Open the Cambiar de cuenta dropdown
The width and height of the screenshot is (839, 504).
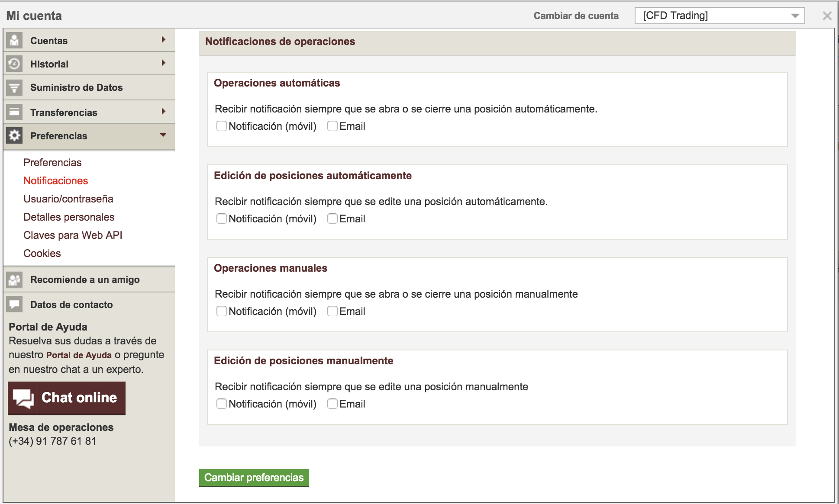pos(719,16)
